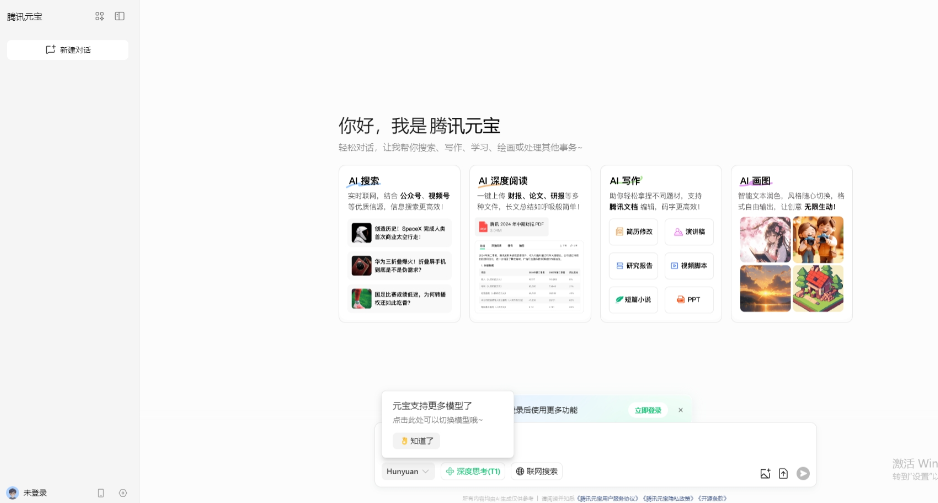This screenshot has height=503, width=938.
Task: Open the mobile phone icon in sidebar footer
Action: (x=100, y=493)
